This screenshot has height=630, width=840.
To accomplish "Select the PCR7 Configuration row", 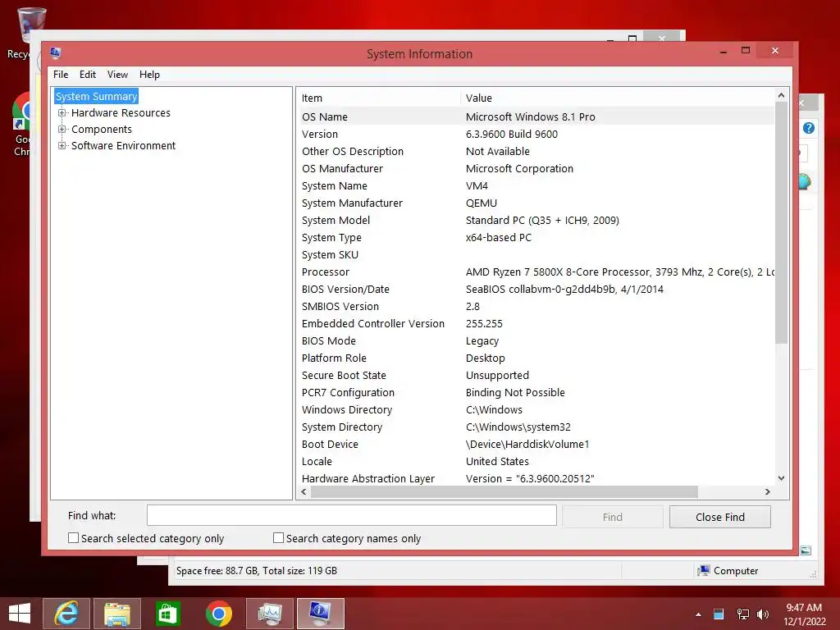I will click(x=536, y=392).
